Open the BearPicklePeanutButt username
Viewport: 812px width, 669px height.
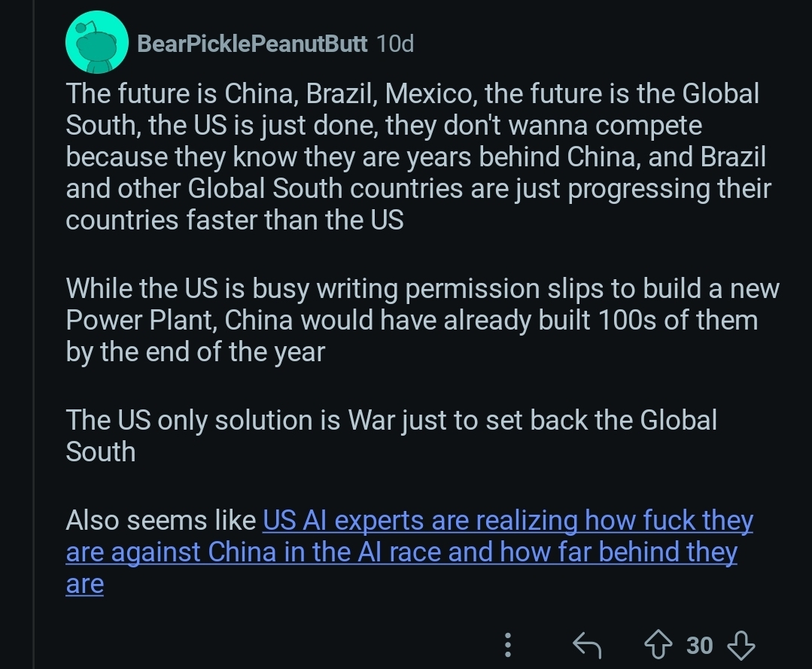pos(252,44)
